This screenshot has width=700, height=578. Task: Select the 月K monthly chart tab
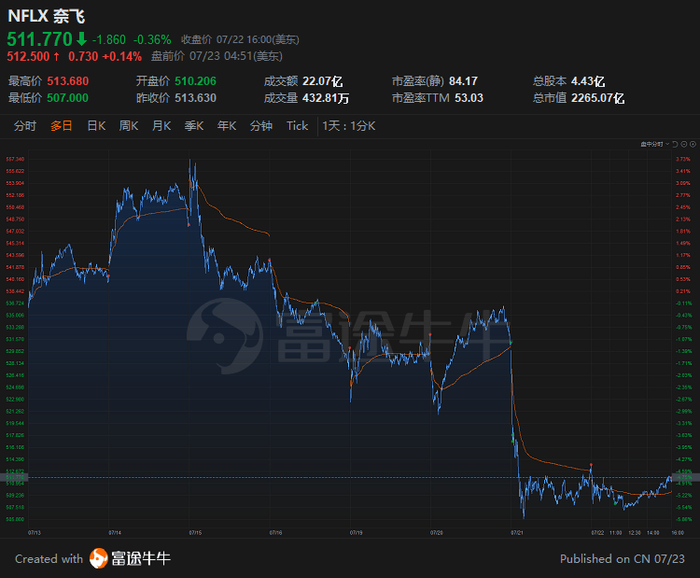[x=161, y=126]
